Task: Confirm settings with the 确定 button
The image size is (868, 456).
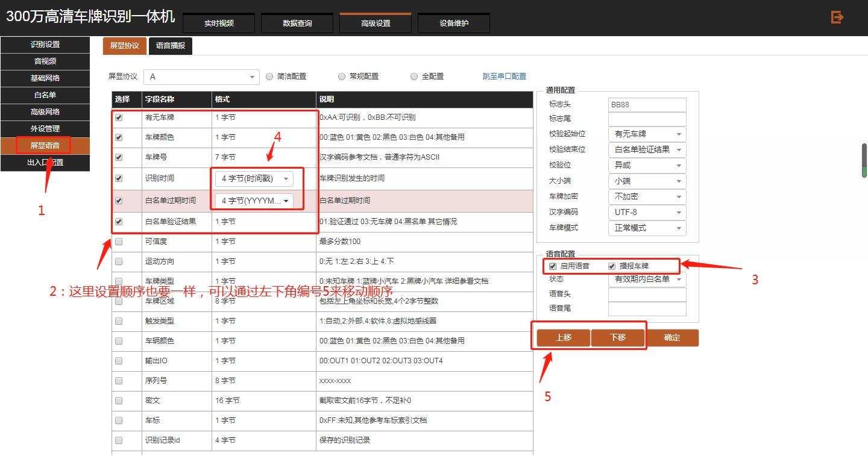Action: click(x=672, y=338)
